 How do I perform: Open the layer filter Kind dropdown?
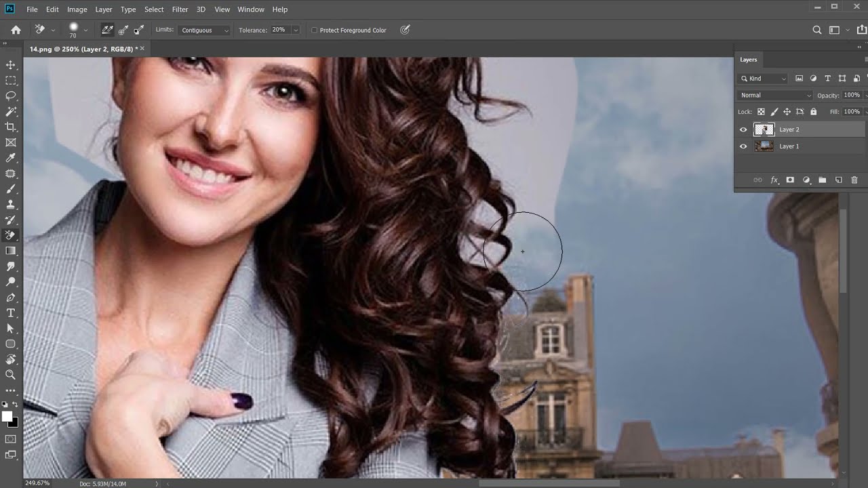tap(763, 79)
